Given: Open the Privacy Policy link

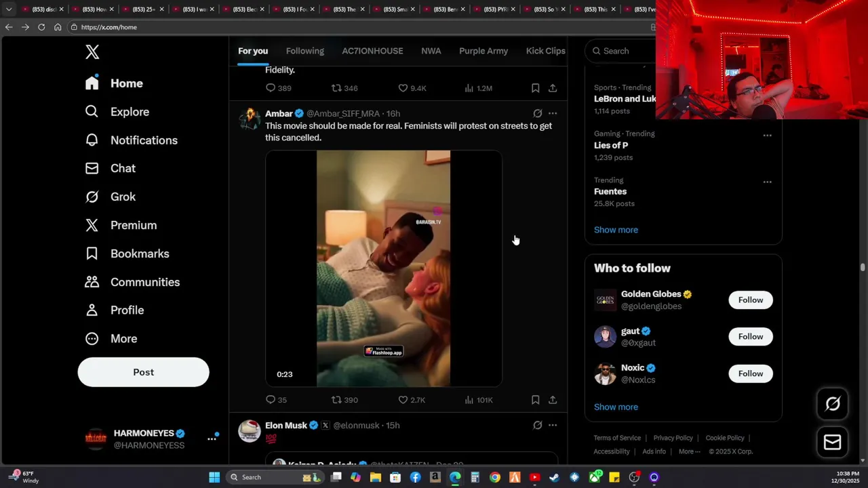Looking at the screenshot, I should 673,438.
